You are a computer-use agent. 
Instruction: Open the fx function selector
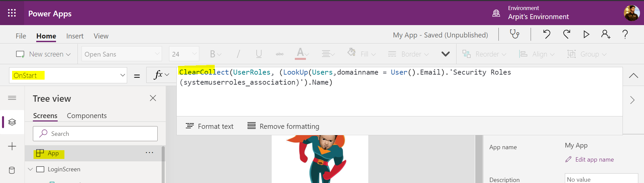tap(161, 75)
